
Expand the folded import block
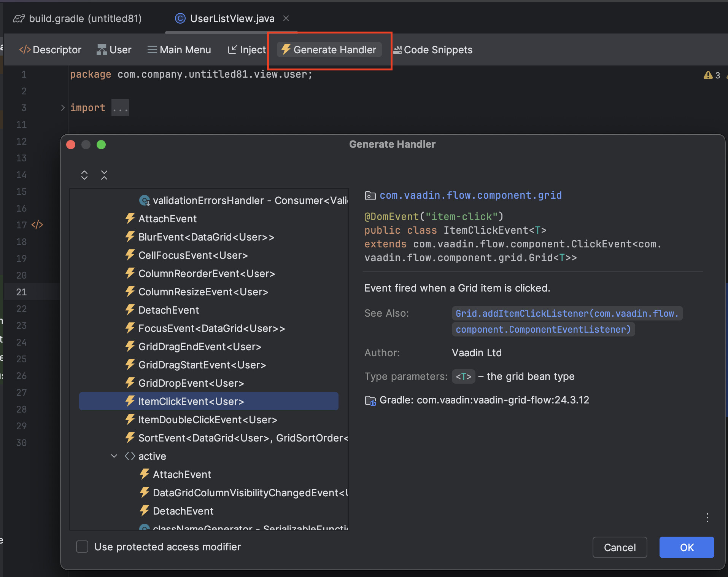(63, 108)
